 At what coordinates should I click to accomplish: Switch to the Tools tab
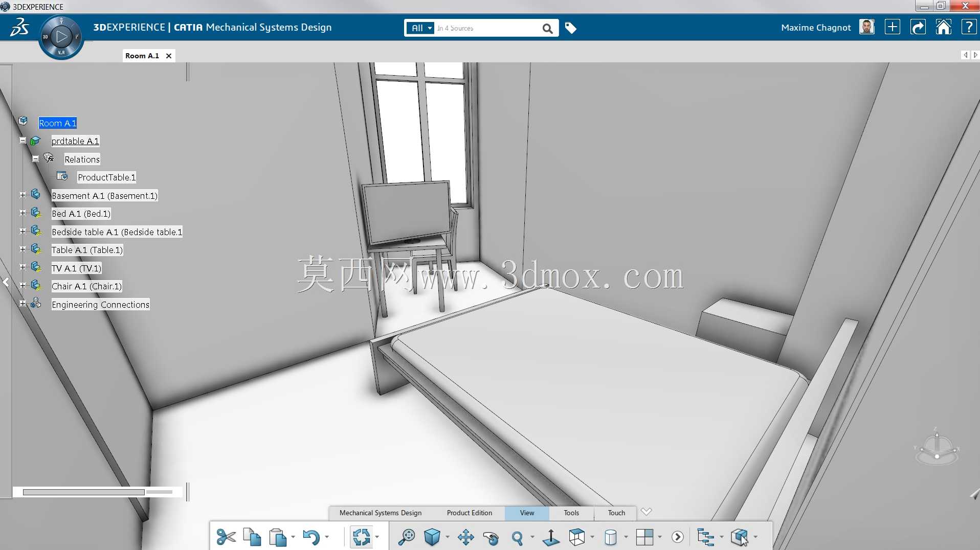(x=571, y=513)
